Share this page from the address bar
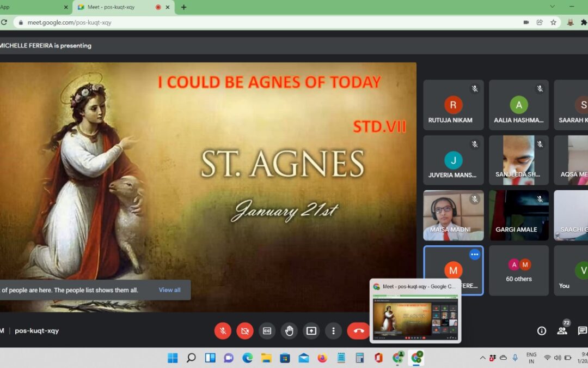The height and width of the screenshot is (368, 588). [x=540, y=22]
